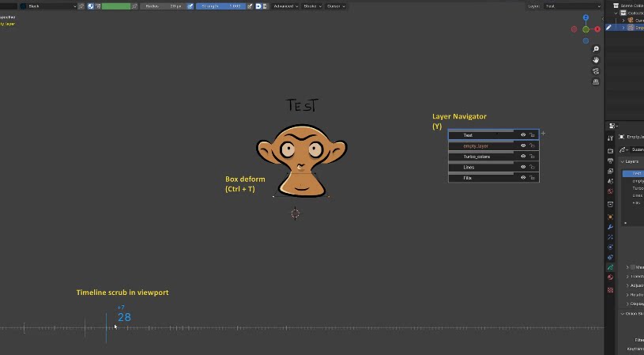This screenshot has width=644, height=355.
Task: Select Text layer in properties layer list
Action: tap(633, 173)
